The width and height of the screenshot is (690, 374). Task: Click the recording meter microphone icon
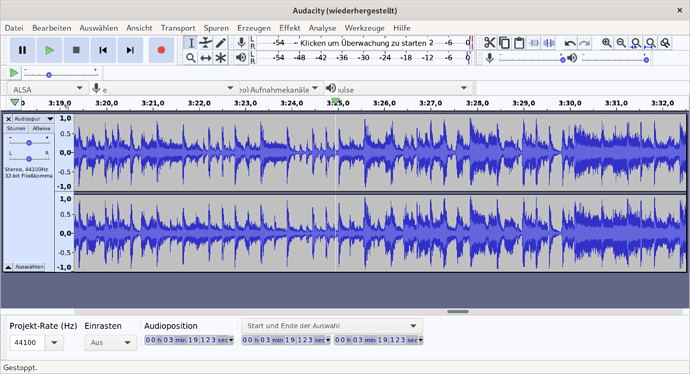coord(241,43)
